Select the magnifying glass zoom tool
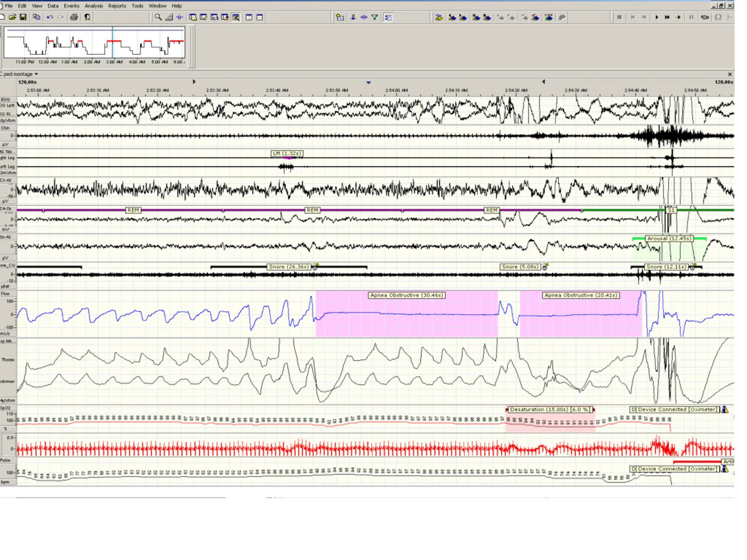Screen dimensions: 747x560 (158, 17)
